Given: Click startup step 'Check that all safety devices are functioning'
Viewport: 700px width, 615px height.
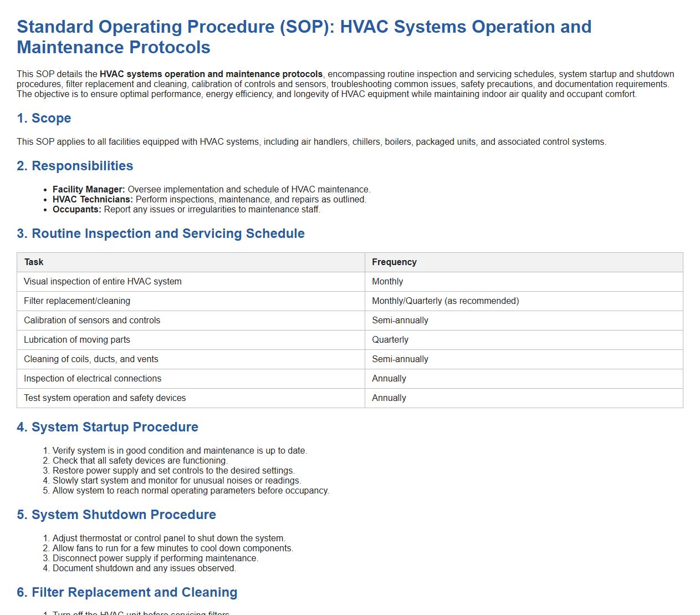Looking at the screenshot, I should [x=140, y=461].
